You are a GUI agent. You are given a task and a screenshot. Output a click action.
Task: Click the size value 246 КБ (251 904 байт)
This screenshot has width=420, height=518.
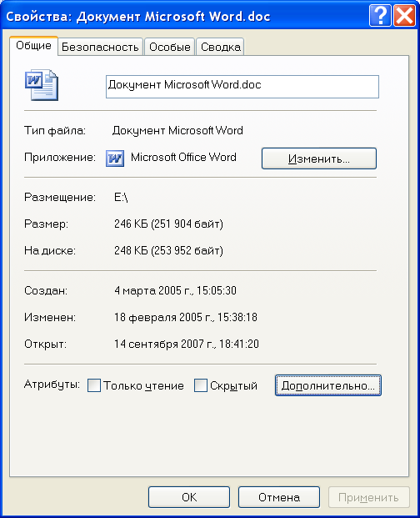coord(168,224)
